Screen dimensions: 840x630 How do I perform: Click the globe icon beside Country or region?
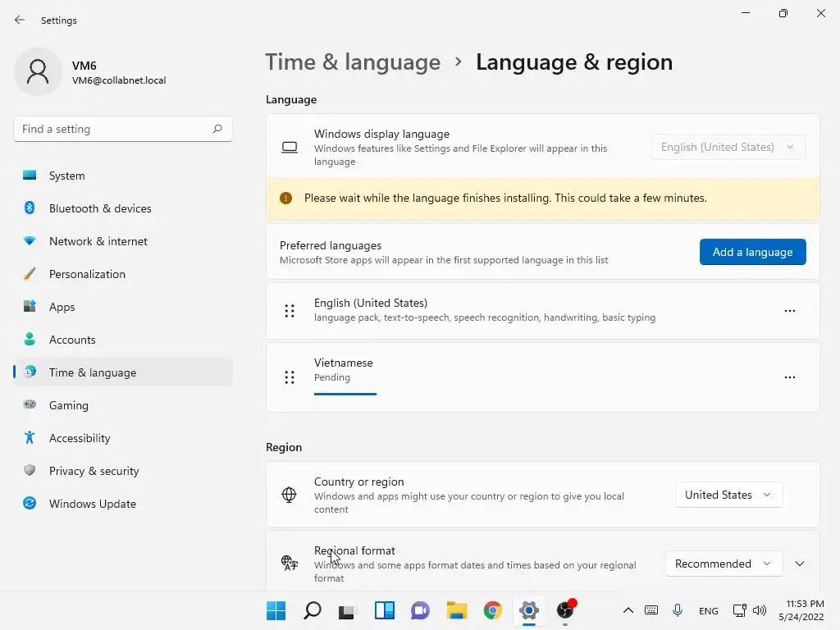pos(289,495)
